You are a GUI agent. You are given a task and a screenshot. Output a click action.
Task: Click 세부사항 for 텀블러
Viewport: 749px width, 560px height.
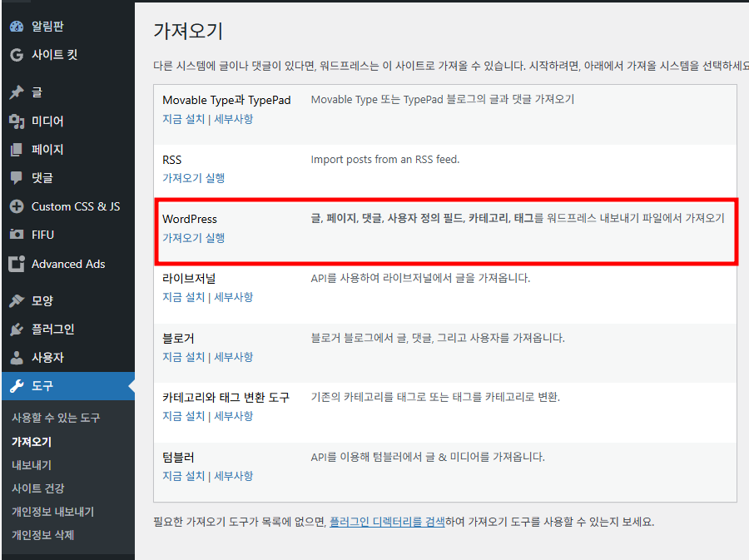pos(234,476)
